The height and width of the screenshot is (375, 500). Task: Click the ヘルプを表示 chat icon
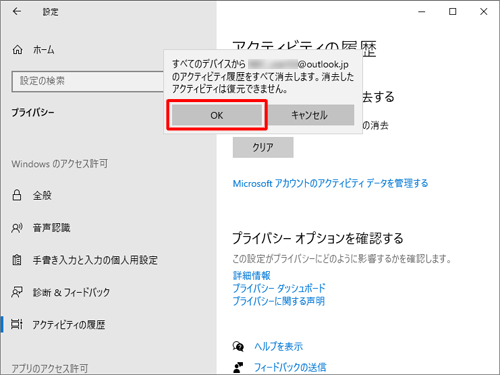(238, 347)
